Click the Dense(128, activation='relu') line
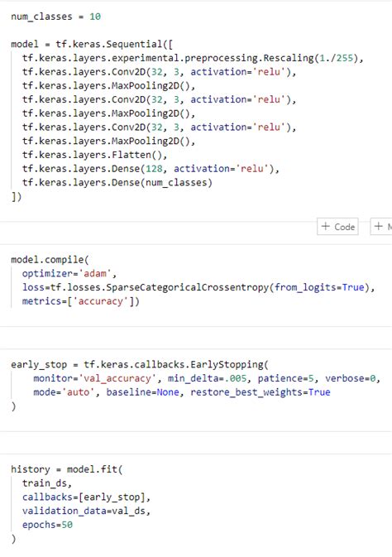 [151, 169]
